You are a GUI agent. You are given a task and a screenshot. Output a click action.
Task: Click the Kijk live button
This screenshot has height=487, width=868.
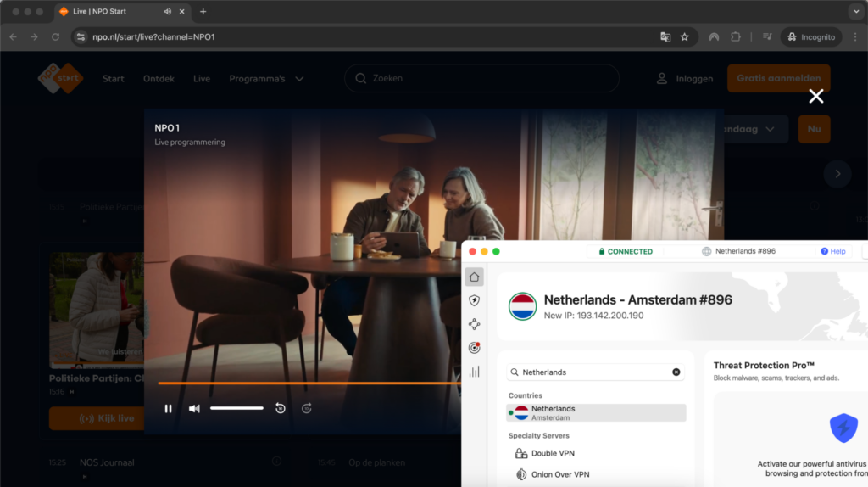click(x=97, y=418)
